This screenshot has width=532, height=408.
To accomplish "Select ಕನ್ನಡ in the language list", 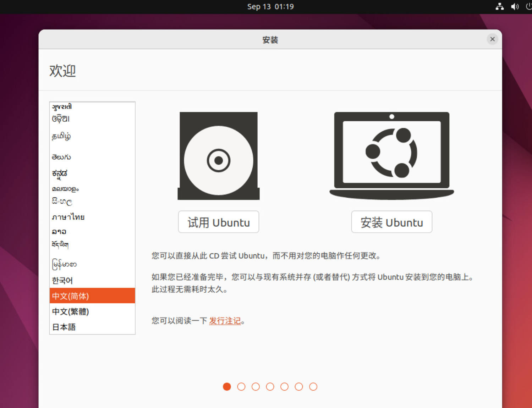I will tap(92, 173).
